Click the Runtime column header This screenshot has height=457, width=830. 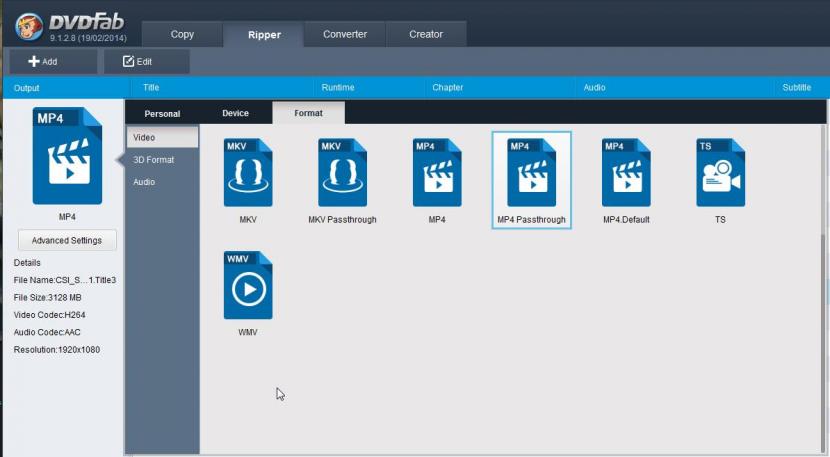coord(338,87)
